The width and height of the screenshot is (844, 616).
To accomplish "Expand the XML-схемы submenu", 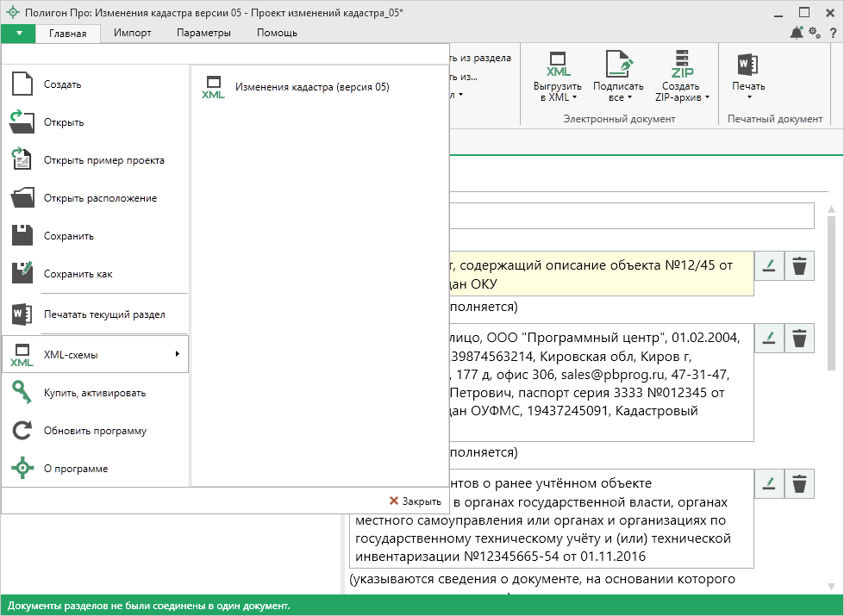I will [x=95, y=354].
